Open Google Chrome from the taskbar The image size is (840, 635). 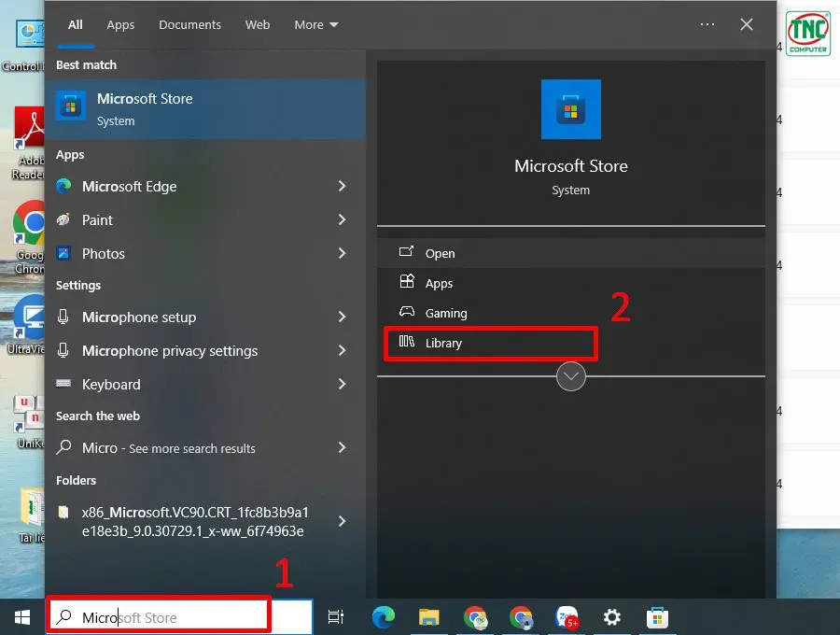476,617
